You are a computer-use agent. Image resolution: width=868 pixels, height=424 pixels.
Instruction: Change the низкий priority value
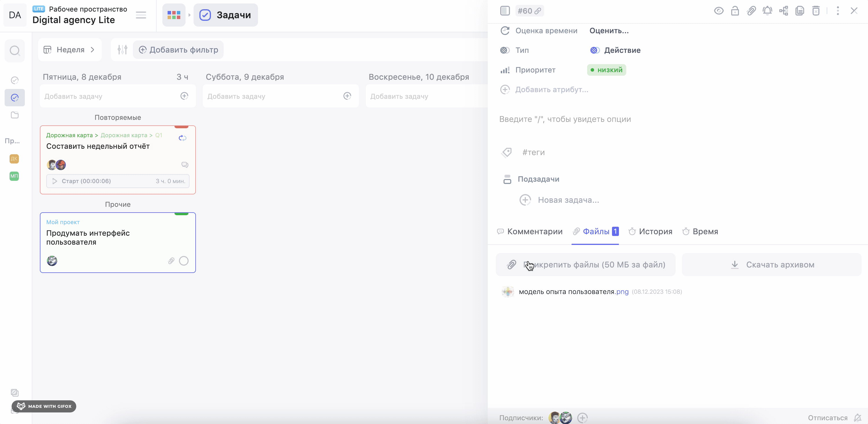pos(607,70)
